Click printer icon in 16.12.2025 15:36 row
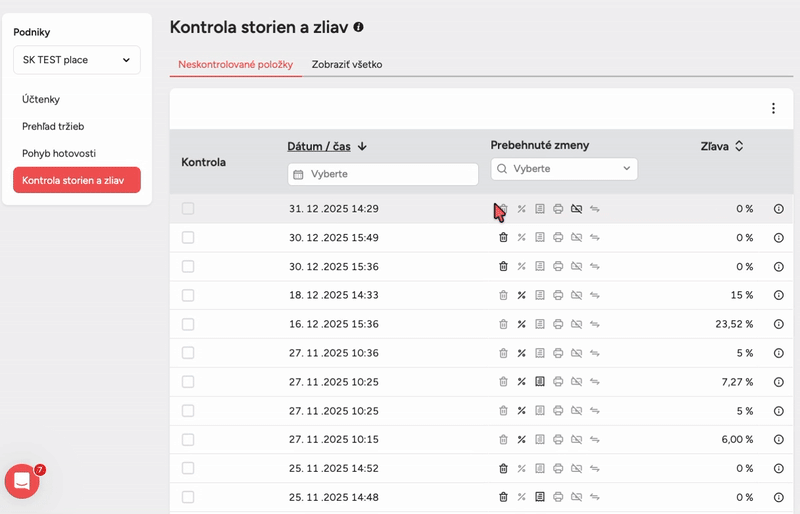This screenshot has width=800, height=514. 558,325
